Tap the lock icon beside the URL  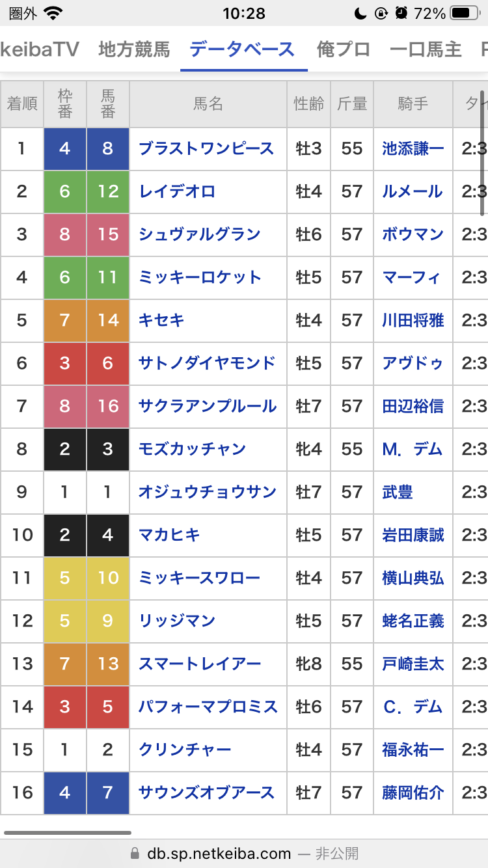[135, 853]
